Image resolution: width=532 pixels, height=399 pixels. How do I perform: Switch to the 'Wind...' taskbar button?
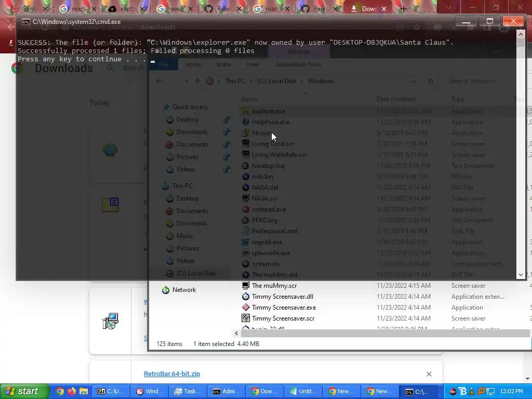click(x=149, y=392)
